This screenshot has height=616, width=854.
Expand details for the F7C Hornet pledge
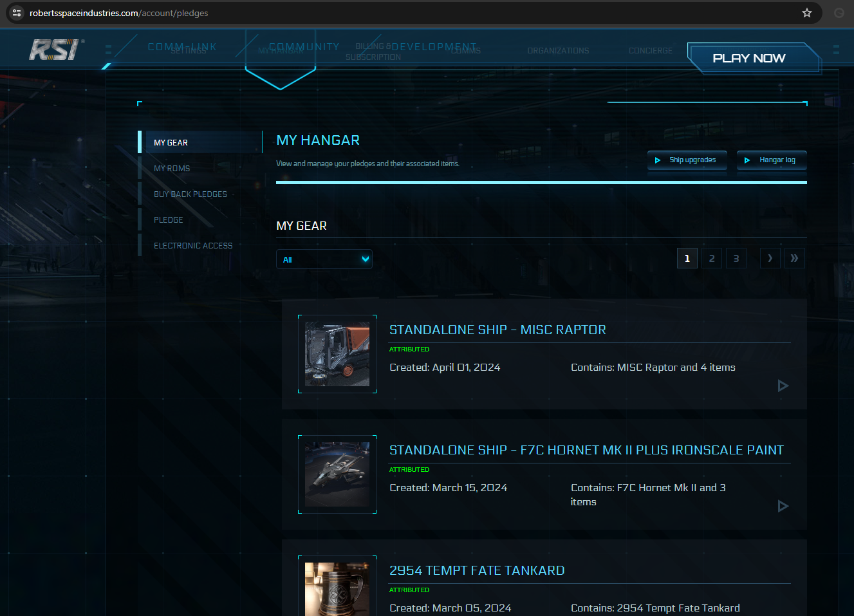pyautogui.click(x=783, y=506)
